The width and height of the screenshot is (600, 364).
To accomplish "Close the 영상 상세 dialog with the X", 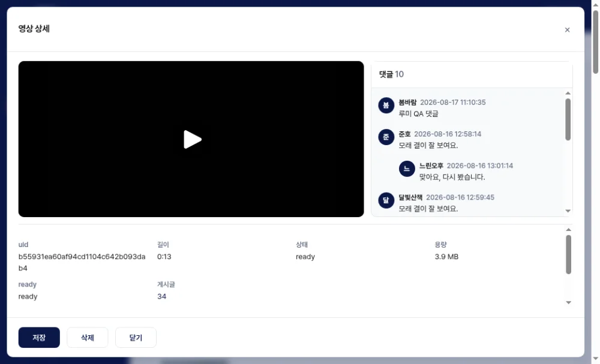I will pos(567,30).
